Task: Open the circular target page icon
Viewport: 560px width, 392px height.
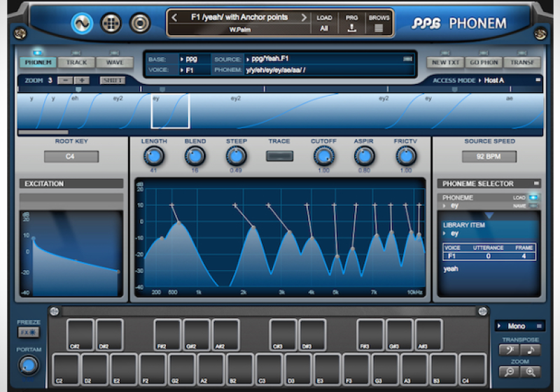Action: (x=140, y=23)
